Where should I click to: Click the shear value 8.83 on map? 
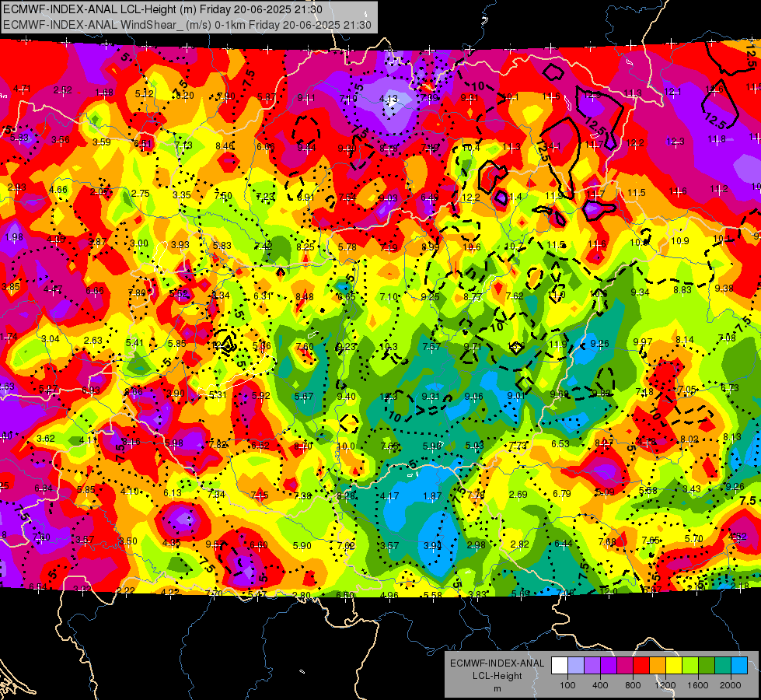point(682,290)
